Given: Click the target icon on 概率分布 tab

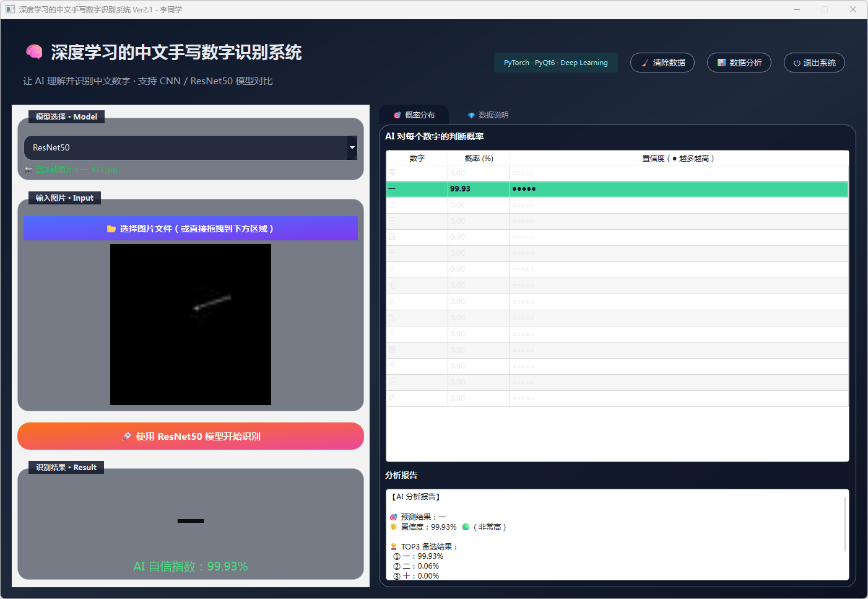Looking at the screenshot, I should (397, 115).
